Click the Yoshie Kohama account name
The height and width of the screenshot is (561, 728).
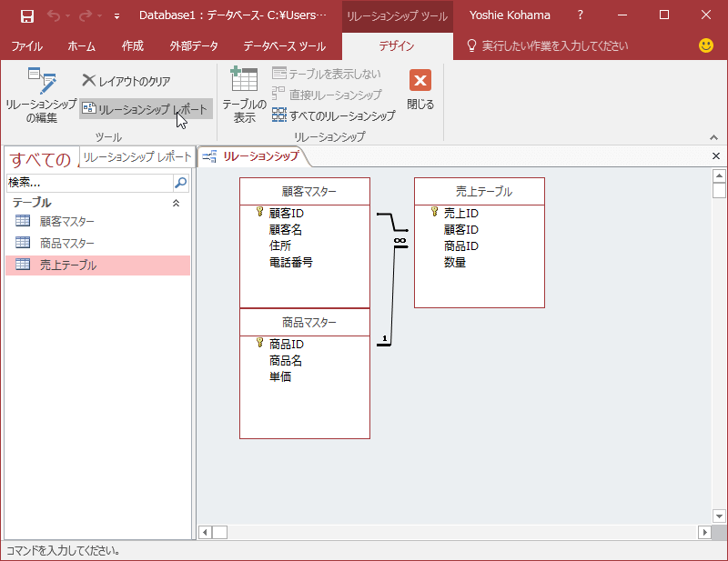[510, 15]
